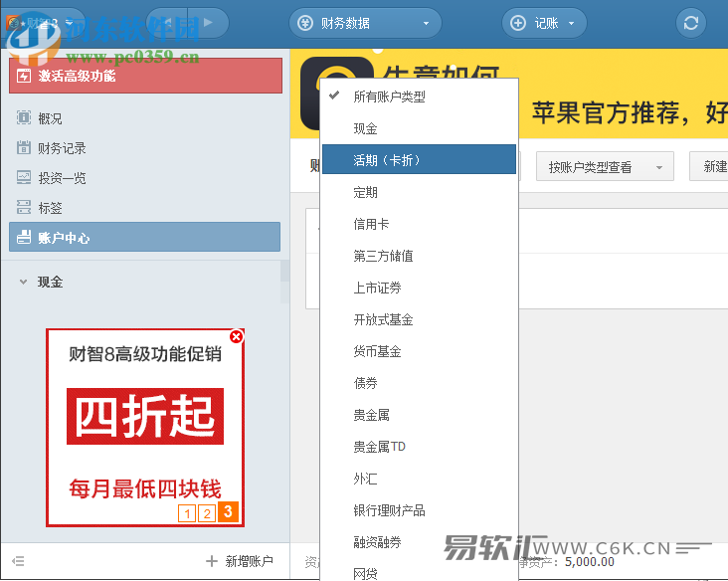
Task: Click the 标签 tags icon
Action: [x=24, y=208]
